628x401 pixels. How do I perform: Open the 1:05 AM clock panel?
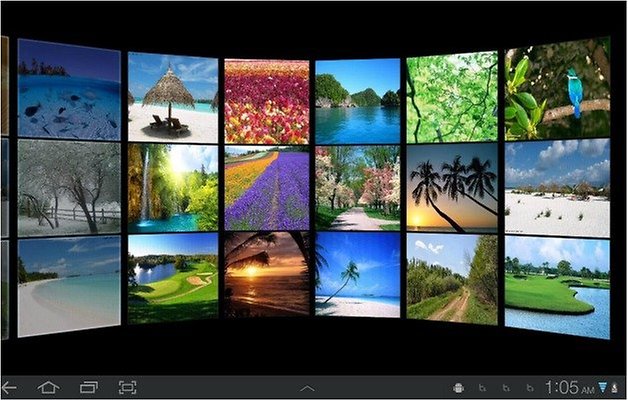[569, 387]
